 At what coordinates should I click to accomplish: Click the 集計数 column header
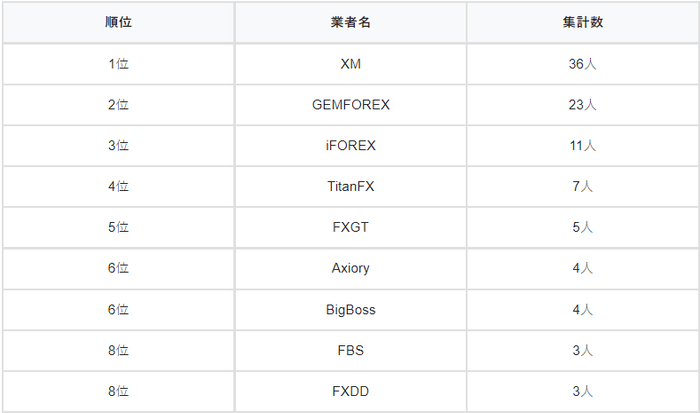pos(582,22)
